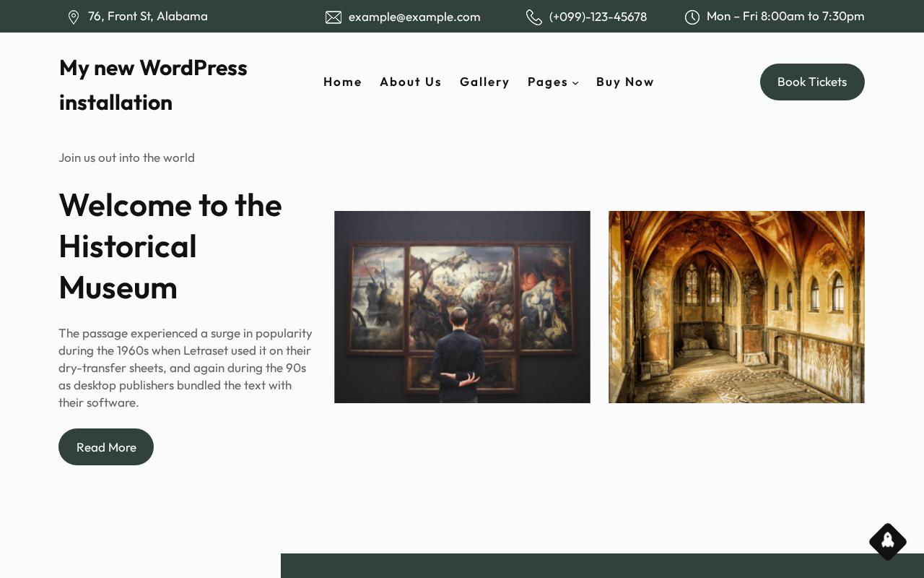The image size is (924, 578).
Task: Click the 76, Front St, Alabama address
Action: click(148, 16)
